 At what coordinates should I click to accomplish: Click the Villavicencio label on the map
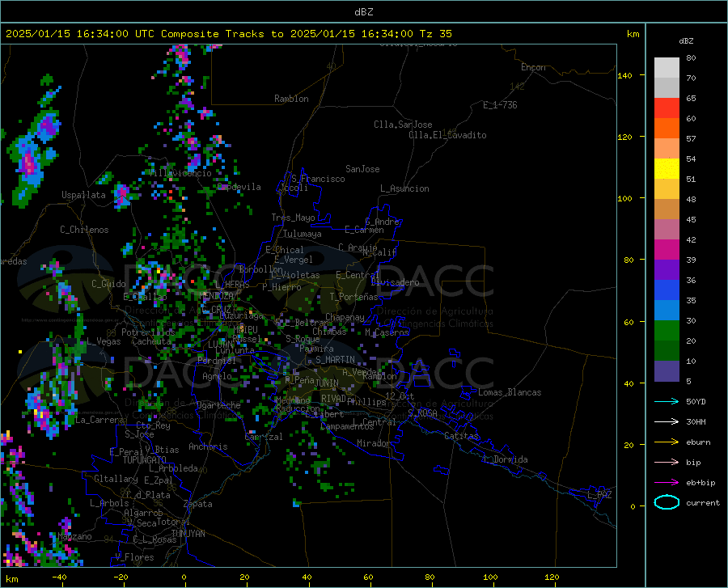(x=180, y=173)
